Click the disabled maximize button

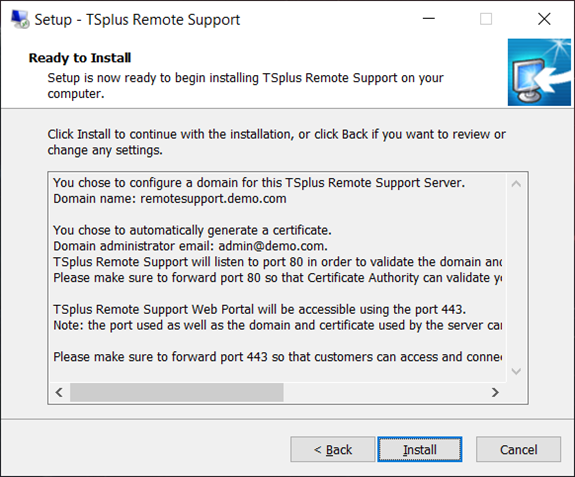click(x=486, y=18)
